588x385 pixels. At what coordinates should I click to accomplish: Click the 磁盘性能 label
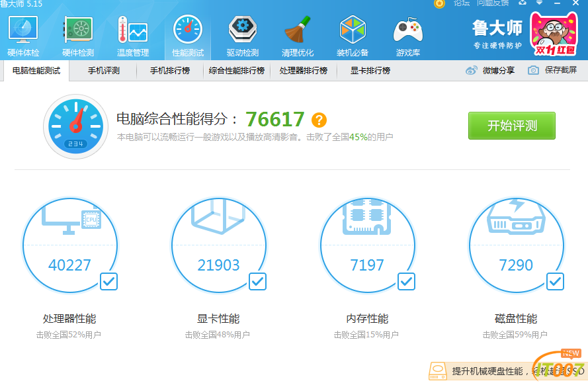tap(516, 319)
